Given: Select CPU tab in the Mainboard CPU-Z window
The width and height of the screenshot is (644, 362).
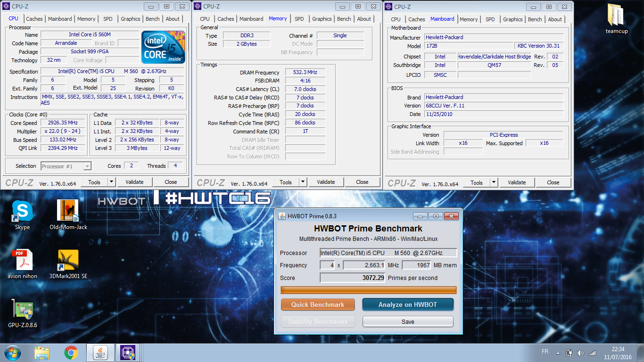Looking at the screenshot, I should tap(396, 19).
